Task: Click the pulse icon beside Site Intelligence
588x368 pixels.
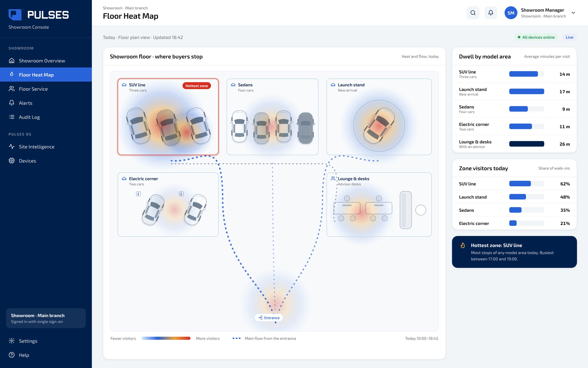Action: tap(12, 146)
